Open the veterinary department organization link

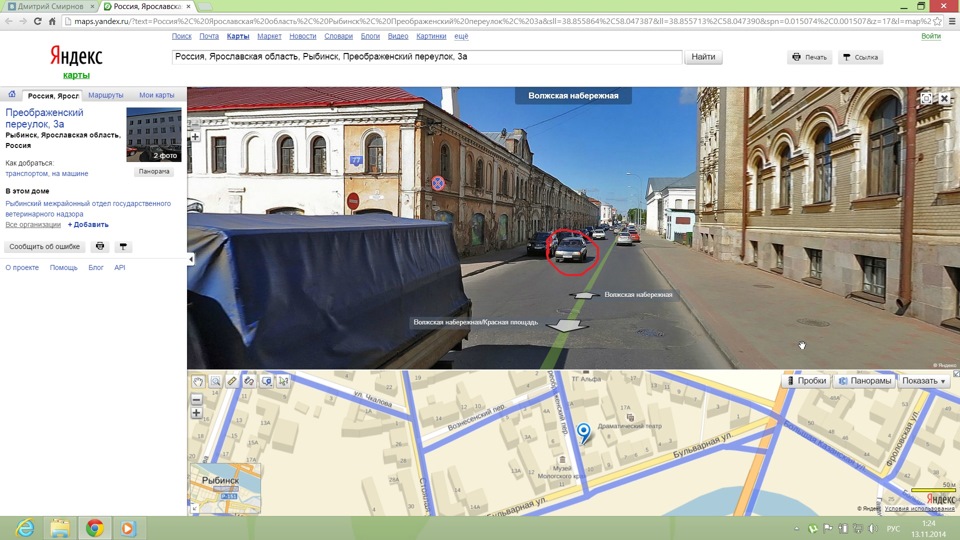[88, 209]
